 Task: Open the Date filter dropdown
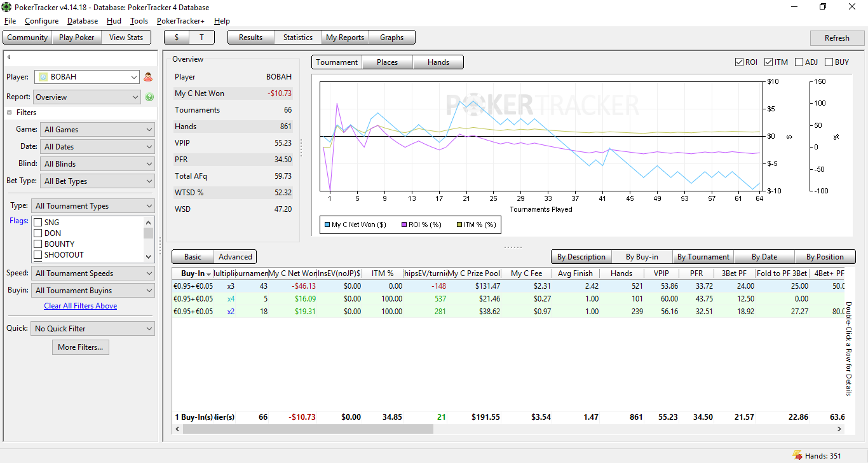[x=98, y=147]
